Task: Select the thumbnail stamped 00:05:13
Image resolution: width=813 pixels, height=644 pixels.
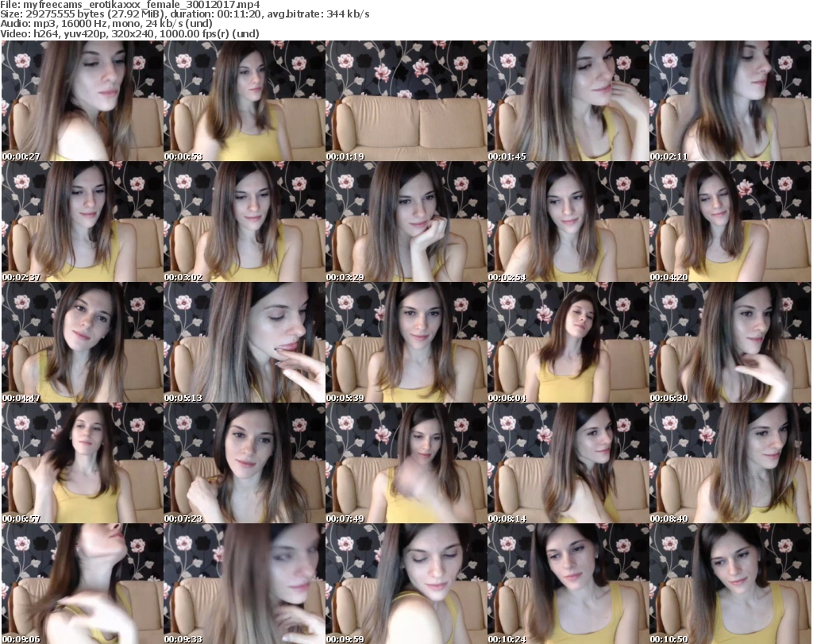Action: click(245, 342)
